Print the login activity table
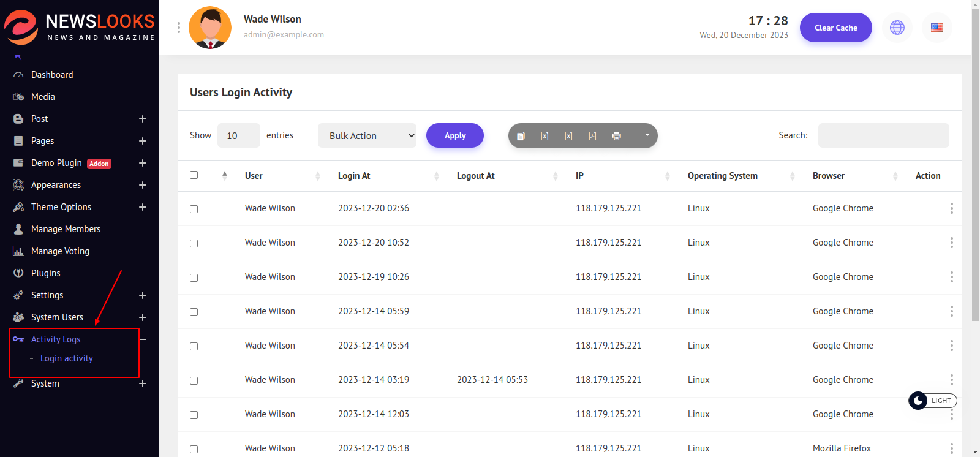This screenshot has width=980, height=457. 616,136
